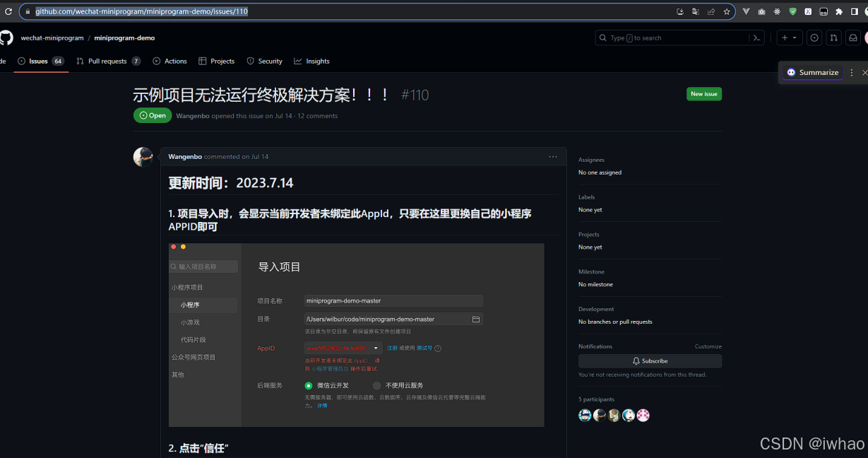Click the Summarize button

[813, 72]
